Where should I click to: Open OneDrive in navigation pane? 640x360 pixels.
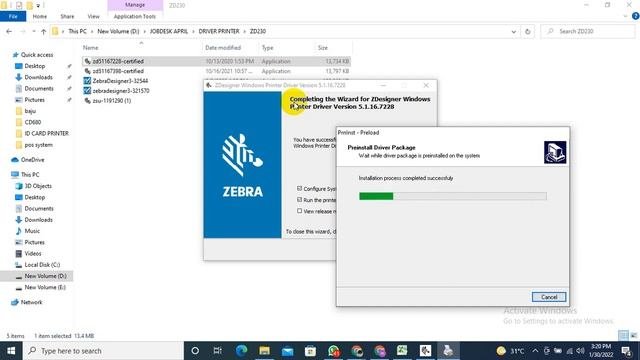[32, 160]
